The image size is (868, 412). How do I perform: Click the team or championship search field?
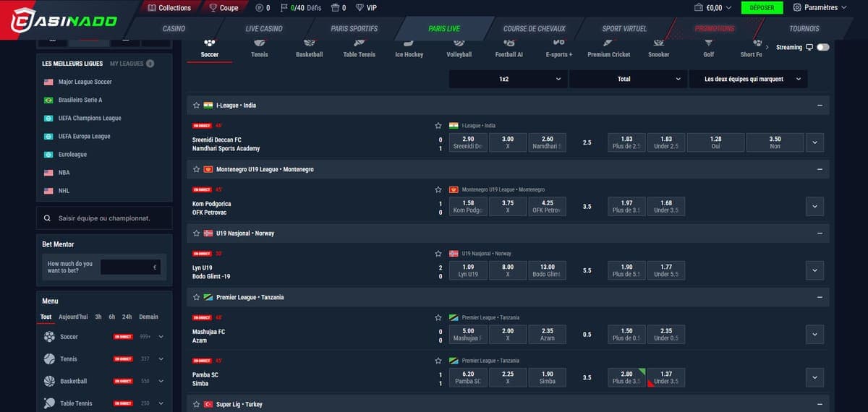point(104,218)
